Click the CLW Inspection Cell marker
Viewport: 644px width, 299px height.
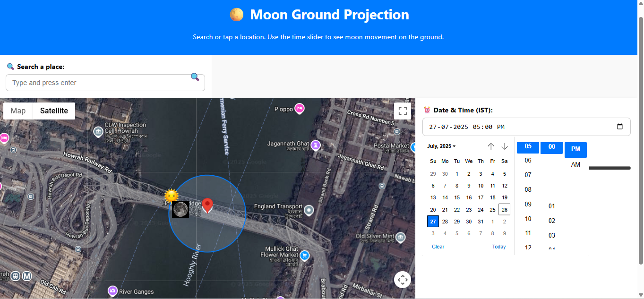98,131
